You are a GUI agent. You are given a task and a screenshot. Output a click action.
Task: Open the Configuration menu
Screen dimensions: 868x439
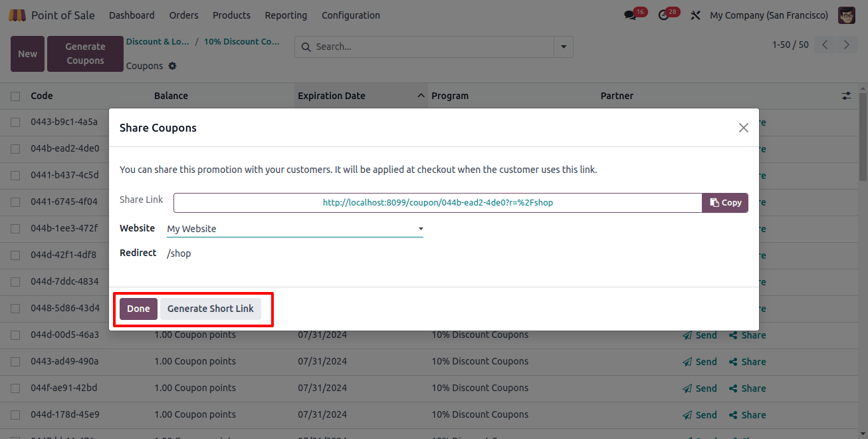tap(351, 15)
